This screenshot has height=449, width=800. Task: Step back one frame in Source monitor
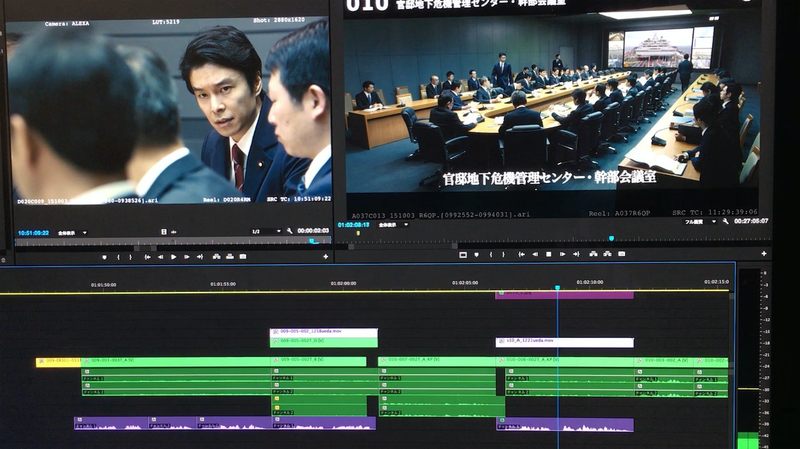coord(161,257)
